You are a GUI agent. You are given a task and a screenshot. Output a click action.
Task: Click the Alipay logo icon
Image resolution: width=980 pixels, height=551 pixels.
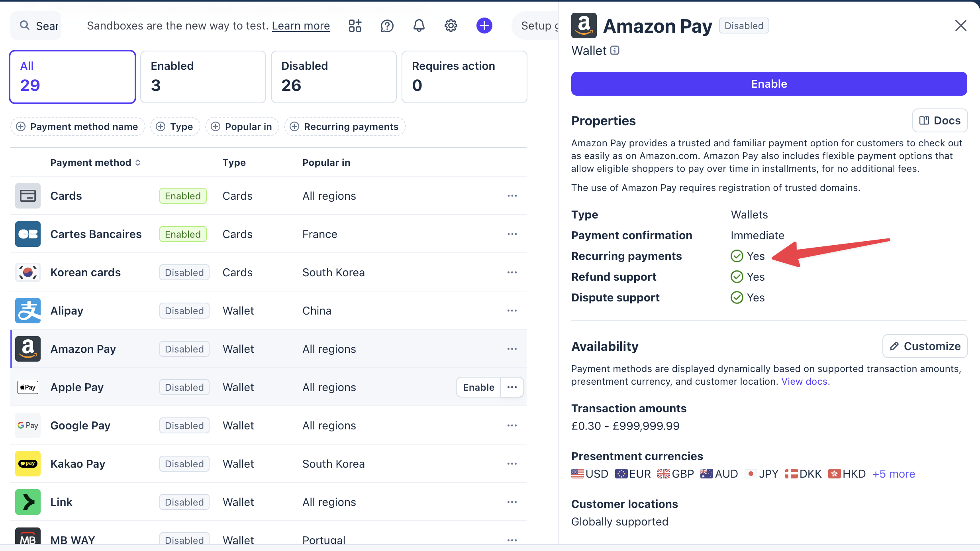(x=28, y=311)
